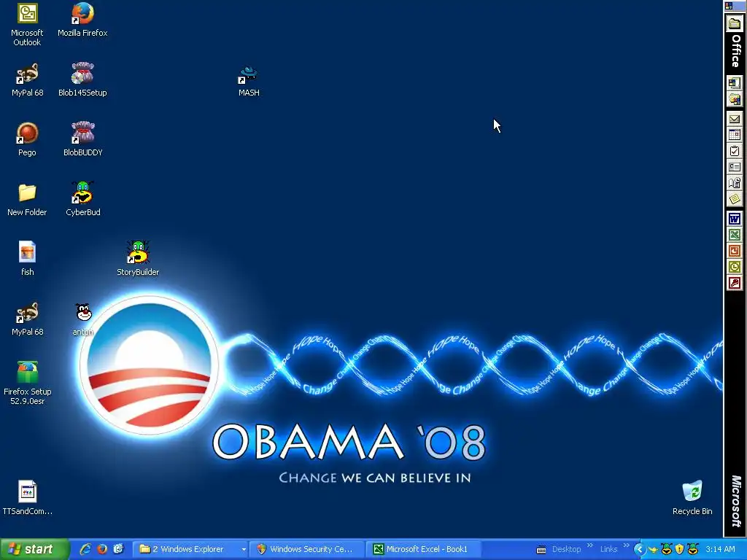Launch Firefox from Quick Launch

102,549
